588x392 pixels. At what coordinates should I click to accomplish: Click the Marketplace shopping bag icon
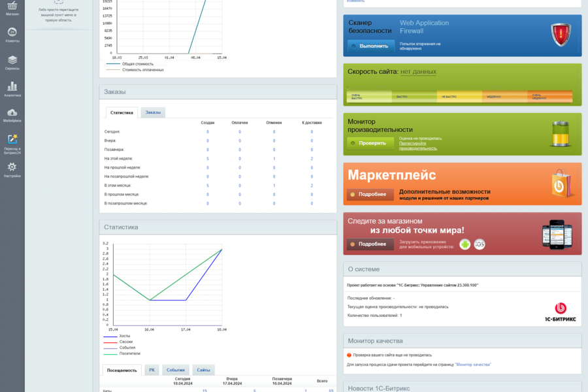(561, 183)
